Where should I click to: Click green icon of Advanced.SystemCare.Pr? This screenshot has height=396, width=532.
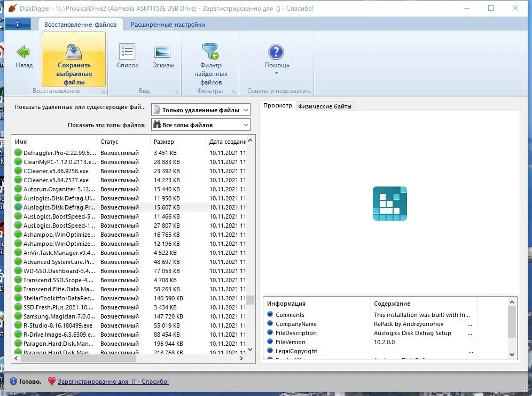point(18,262)
